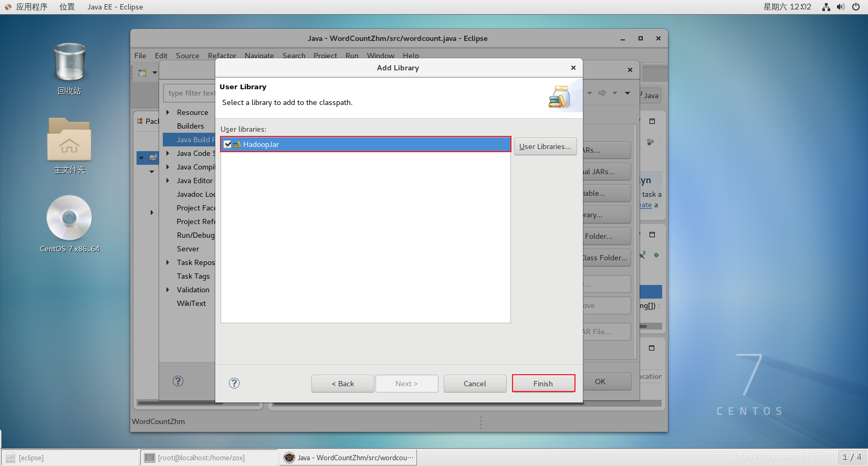
Task: Select Server in properties tree
Action: [x=188, y=249]
